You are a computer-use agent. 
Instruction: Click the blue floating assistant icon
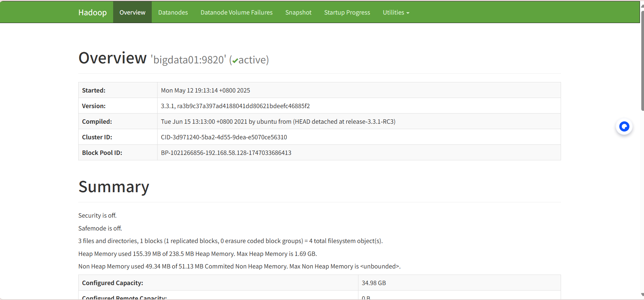click(624, 126)
